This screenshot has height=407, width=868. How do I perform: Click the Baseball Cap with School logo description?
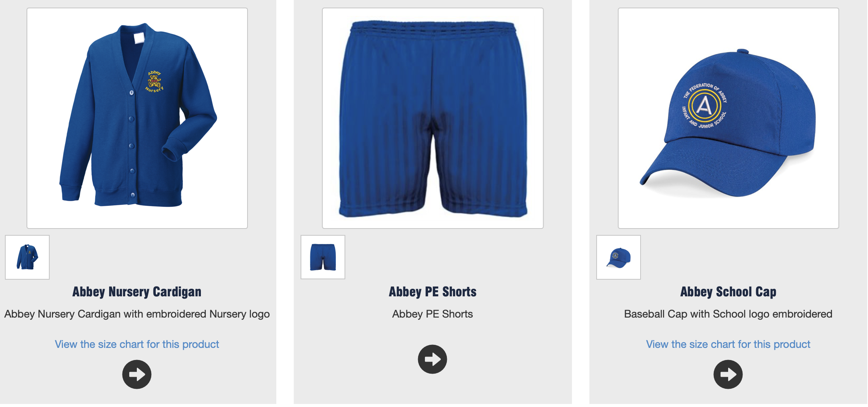(x=728, y=314)
